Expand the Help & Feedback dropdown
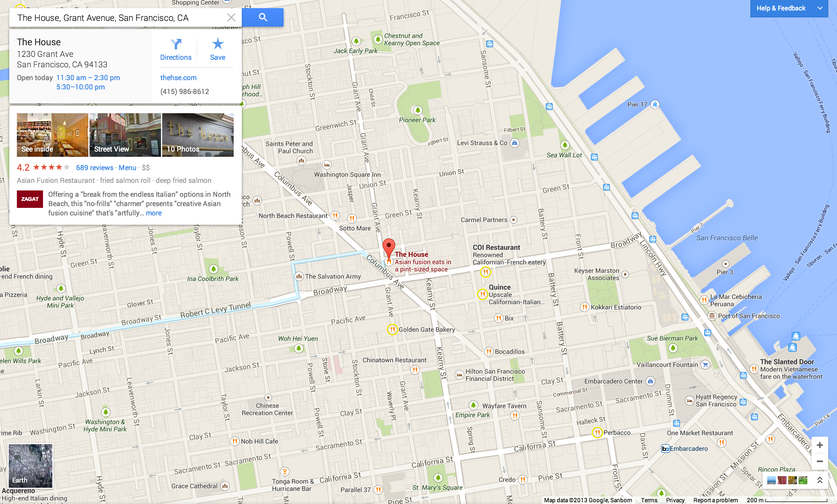This screenshot has width=837, height=504. click(820, 8)
